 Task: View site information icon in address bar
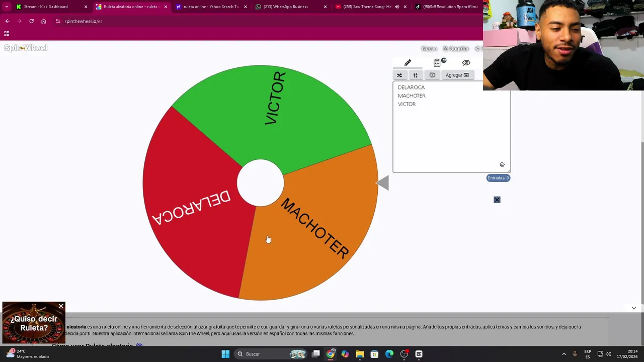coord(58,21)
